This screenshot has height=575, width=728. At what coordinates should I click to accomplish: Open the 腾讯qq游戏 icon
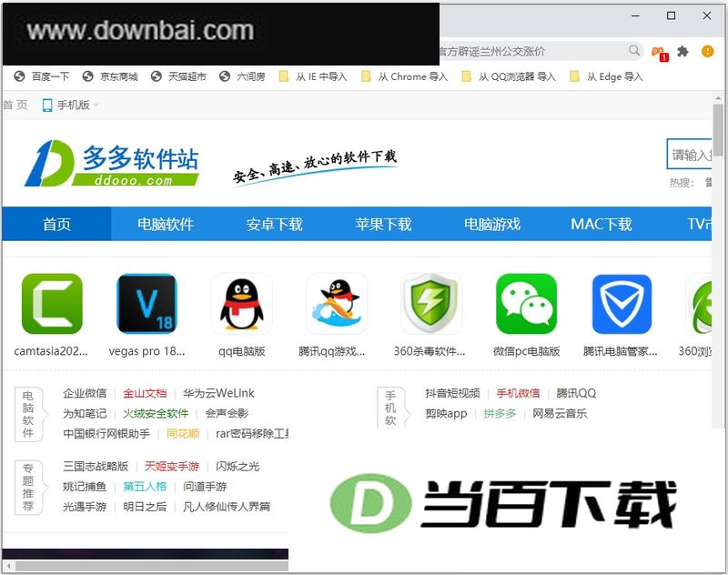pyautogui.click(x=337, y=304)
